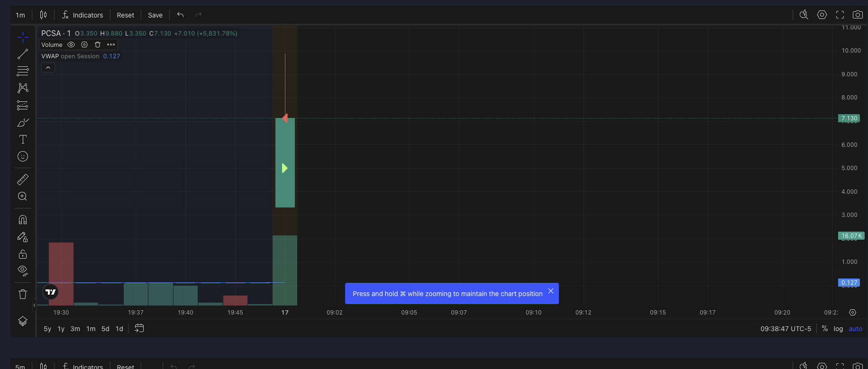Open the object tree layers icon
Viewport: 868px width, 369px height.
click(23, 321)
